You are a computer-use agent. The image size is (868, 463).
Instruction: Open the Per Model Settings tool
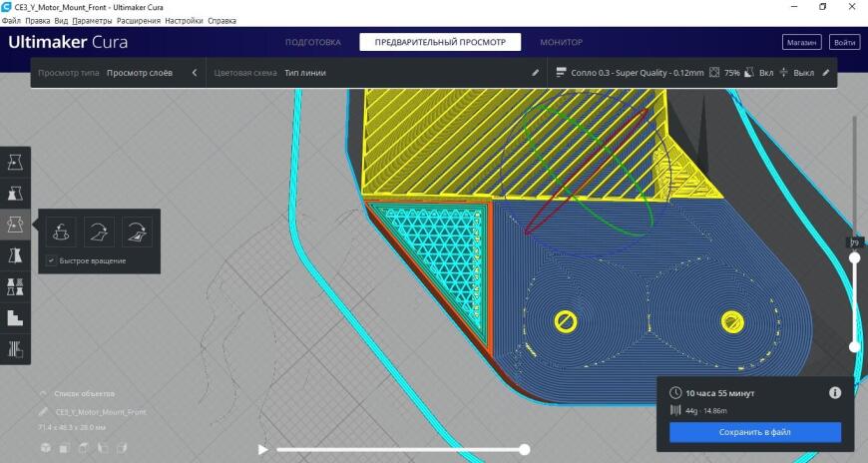[15, 286]
